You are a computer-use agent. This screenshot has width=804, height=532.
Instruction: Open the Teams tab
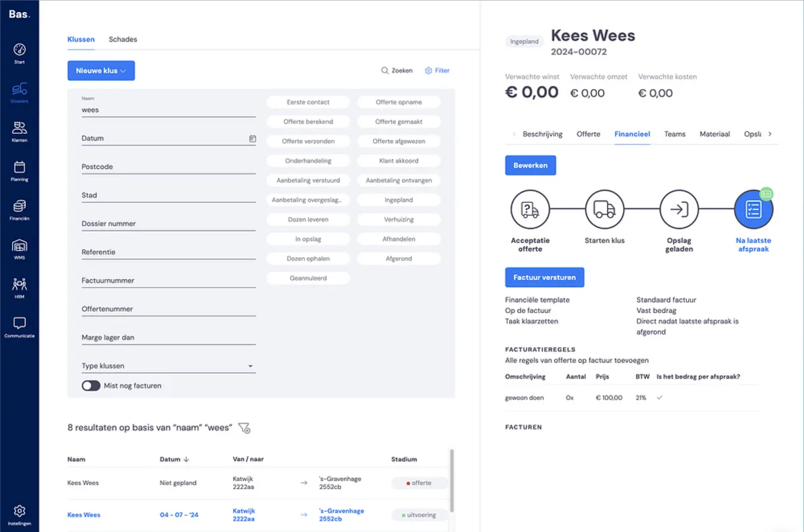(675, 134)
